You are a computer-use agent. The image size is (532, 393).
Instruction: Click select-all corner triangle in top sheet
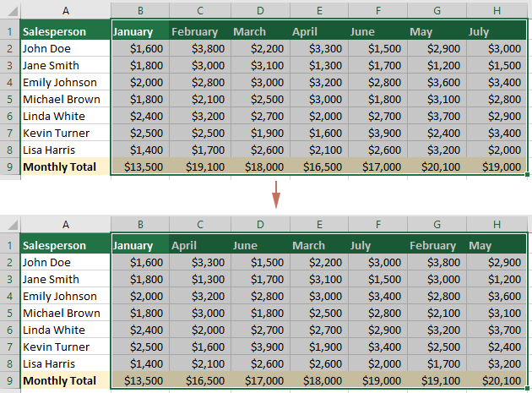13,12
